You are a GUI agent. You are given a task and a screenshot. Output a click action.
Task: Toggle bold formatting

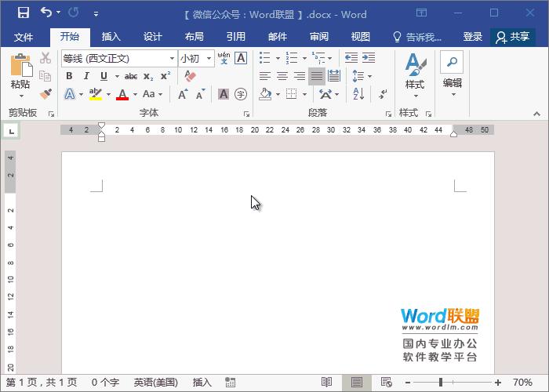coord(69,76)
